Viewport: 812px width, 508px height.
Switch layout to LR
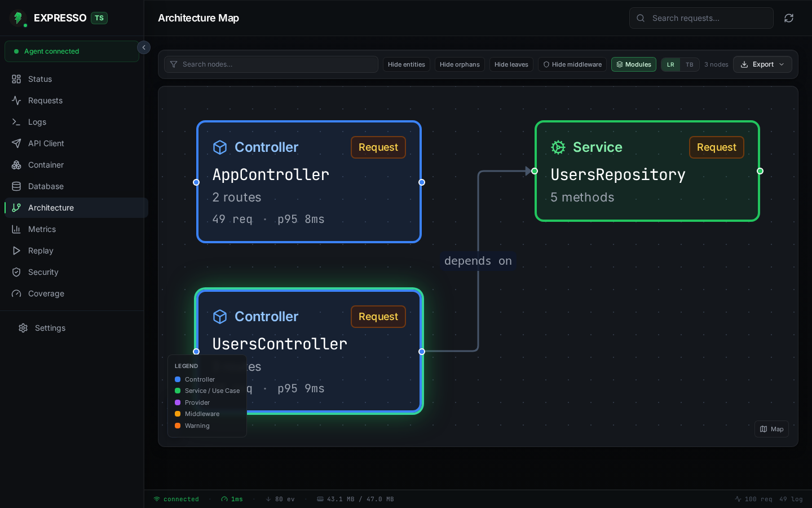coord(670,64)
